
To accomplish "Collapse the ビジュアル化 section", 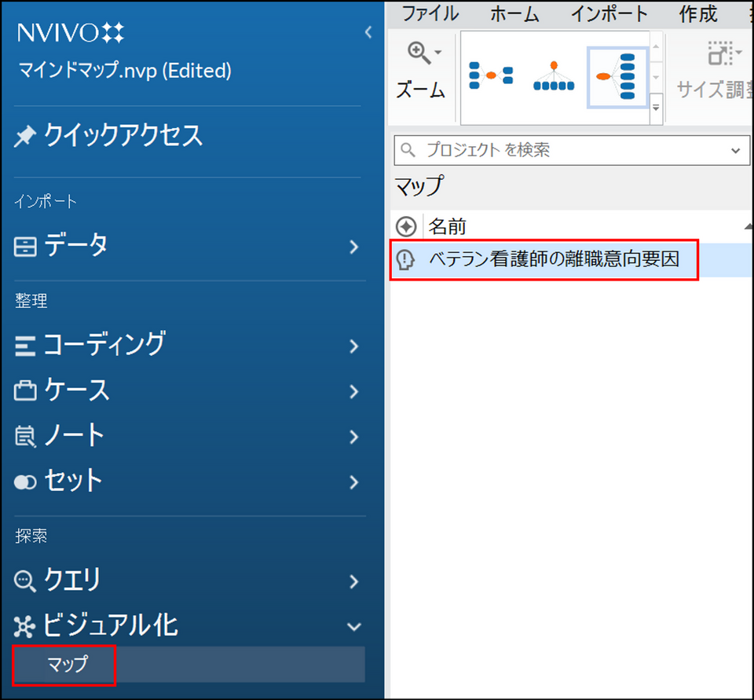I will pyautogui.click(x=353, y=627).
